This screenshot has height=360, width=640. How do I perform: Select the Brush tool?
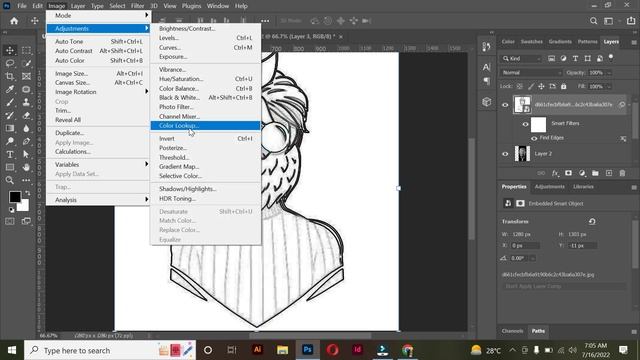click(10, 102)
